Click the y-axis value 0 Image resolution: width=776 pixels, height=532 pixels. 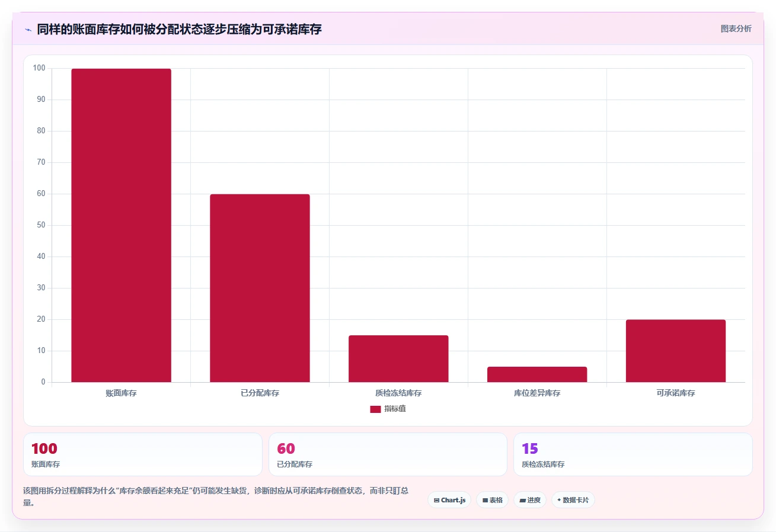(x=43, y=382)
